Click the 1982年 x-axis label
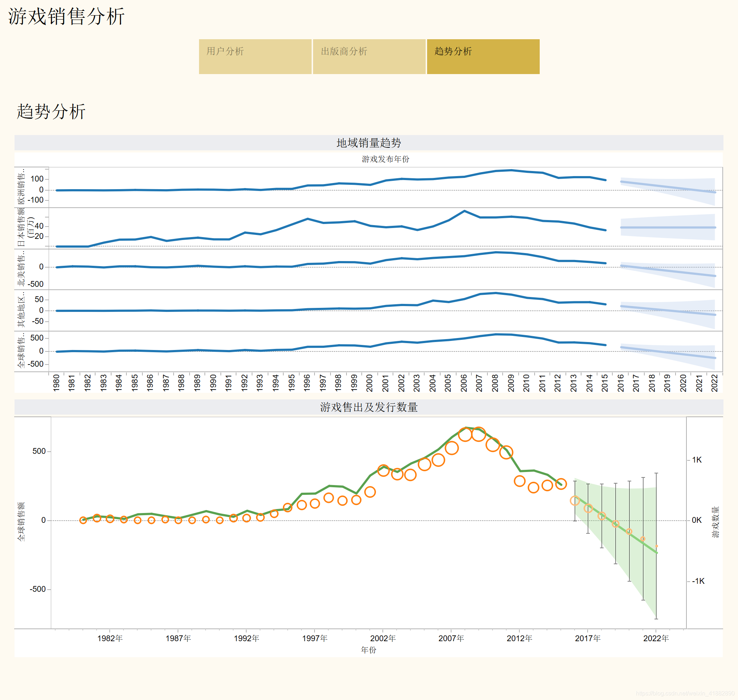Image resolution: width=738 pixels, height=700 pixels. (110, 638)
